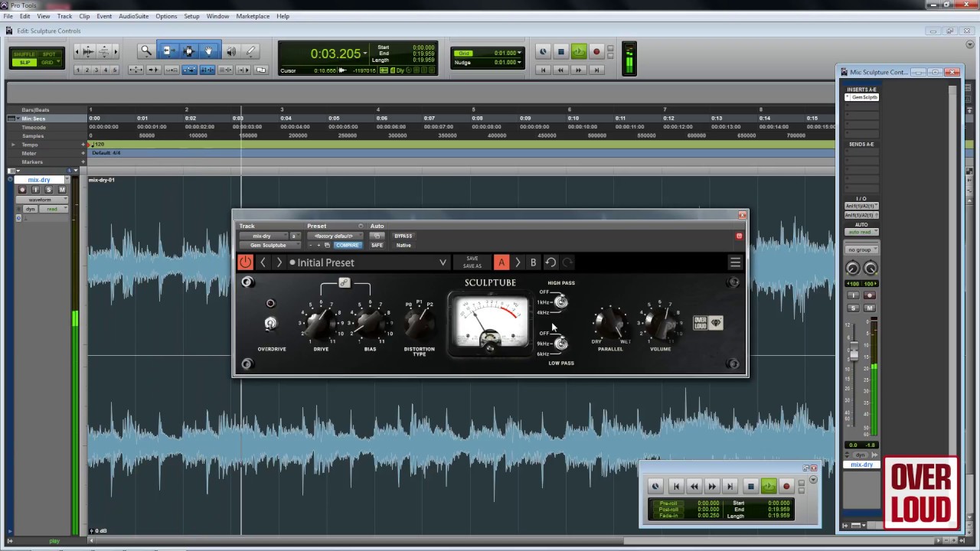
Task: Click the Parallel dry/wet knob
Action: [610, 324]
